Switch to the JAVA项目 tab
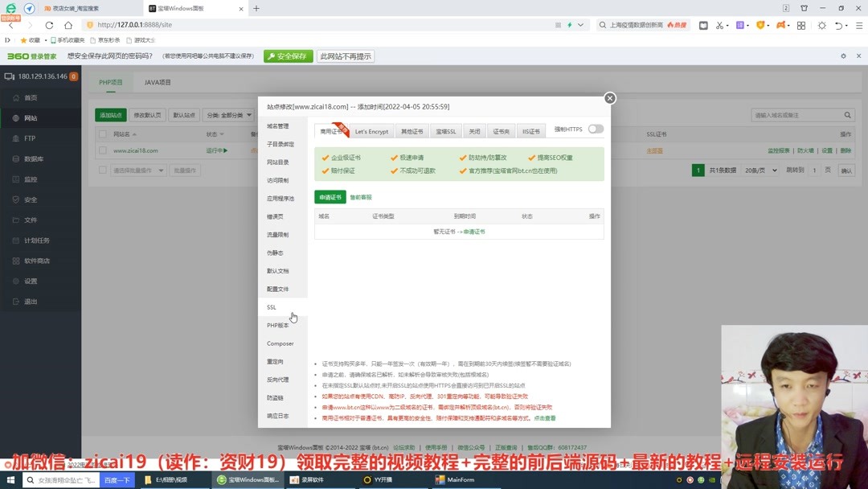 coord(158,81)
